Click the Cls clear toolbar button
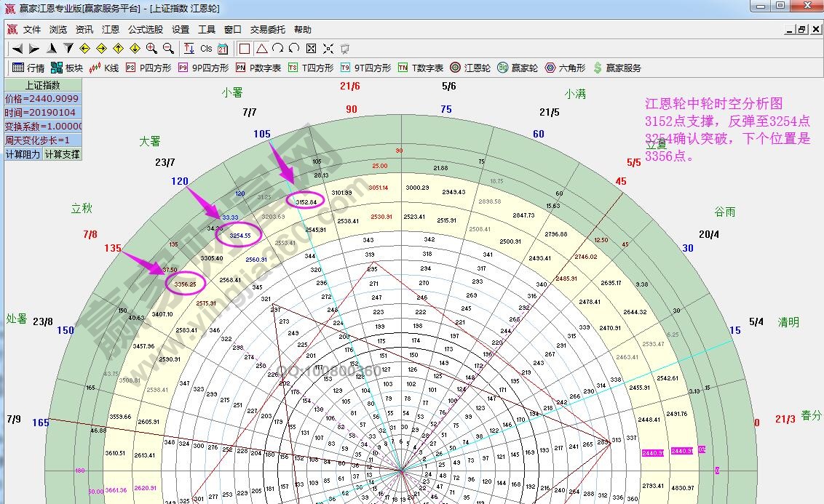The width and height of the screenshot is (824, 504). point(206,49)
